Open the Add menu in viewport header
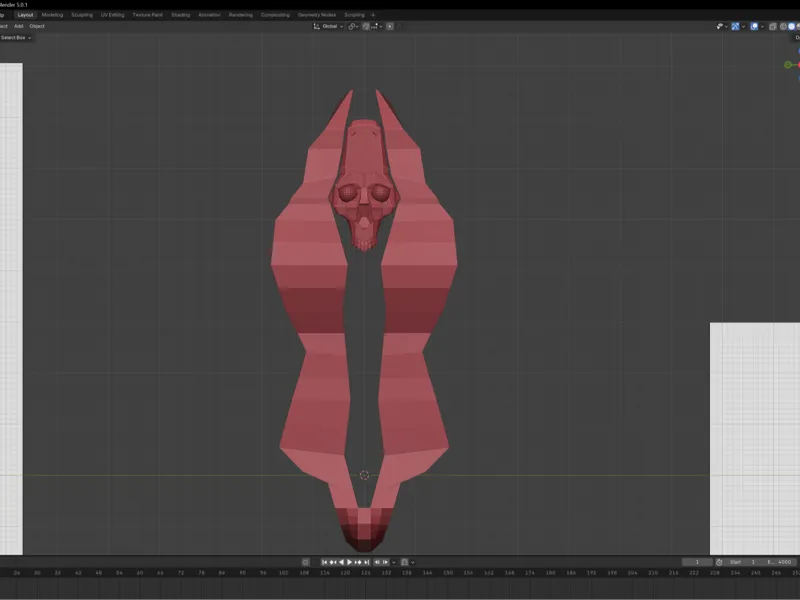800x600 pixels. [18, 26]
